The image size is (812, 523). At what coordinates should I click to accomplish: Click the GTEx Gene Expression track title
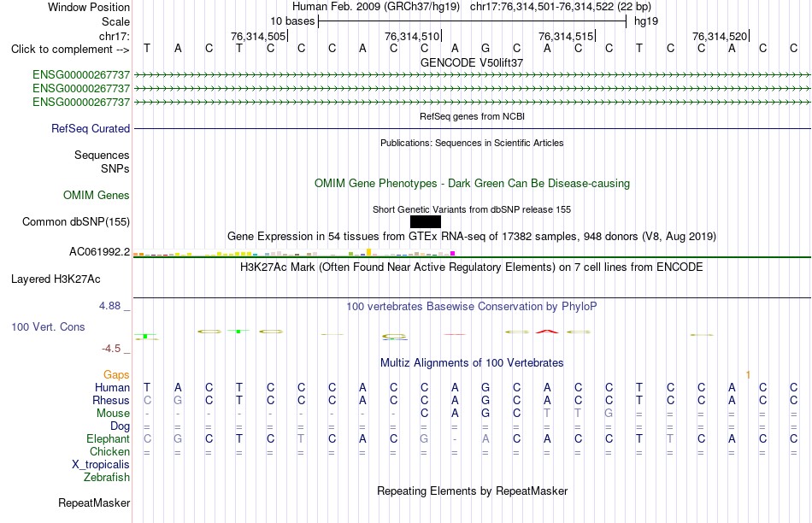[x=472, y=237]
